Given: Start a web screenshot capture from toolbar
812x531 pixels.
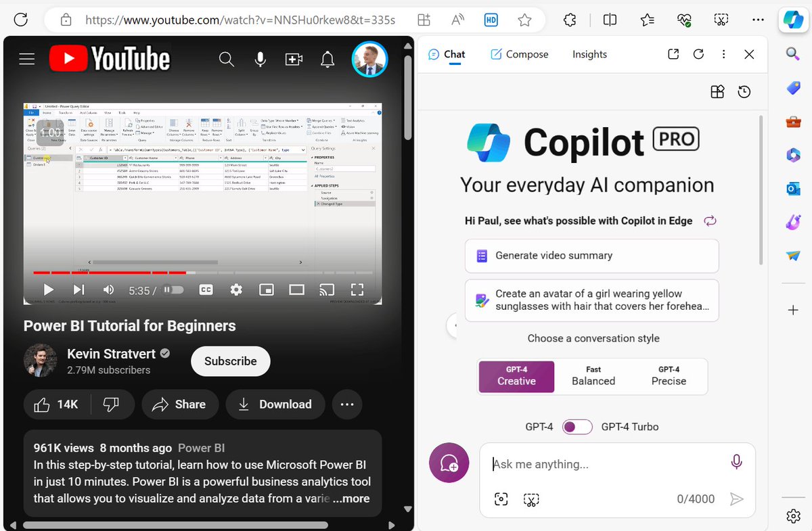Looking at the screenshot, I should pyautogui.click(x=721, y=20).
